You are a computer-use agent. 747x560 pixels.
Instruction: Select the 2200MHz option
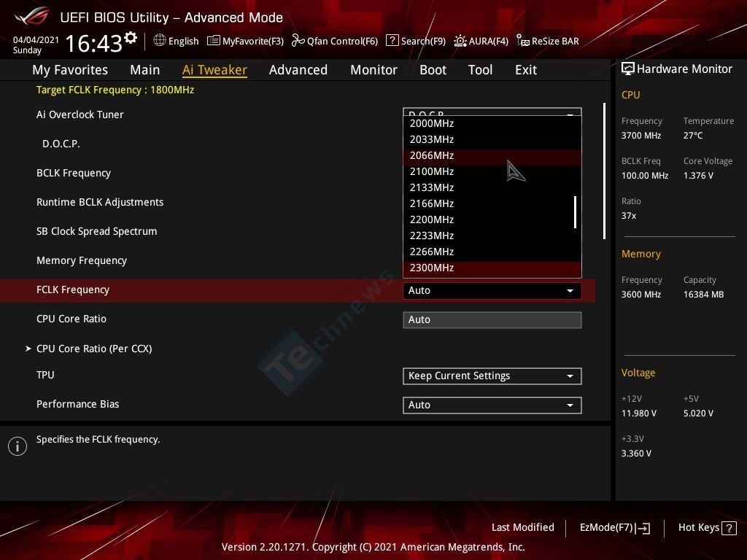[x=492, y=219]
